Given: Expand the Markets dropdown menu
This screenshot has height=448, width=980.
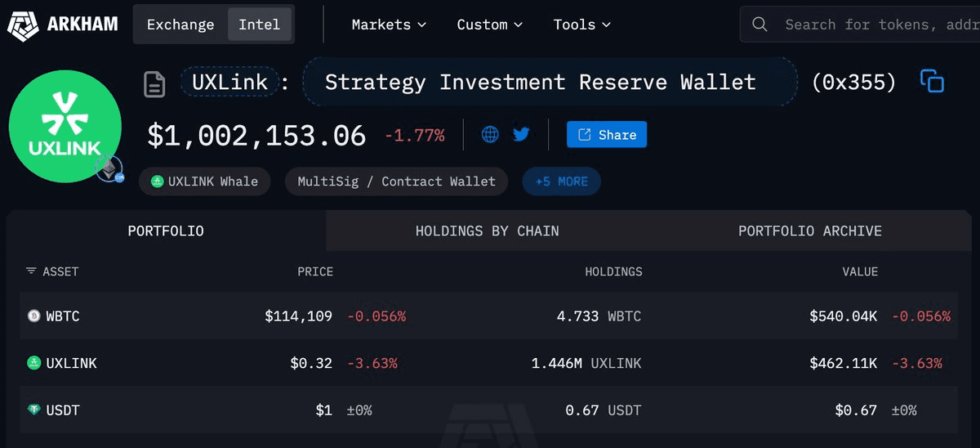Looking at the screenshot, I should point(389,25).
